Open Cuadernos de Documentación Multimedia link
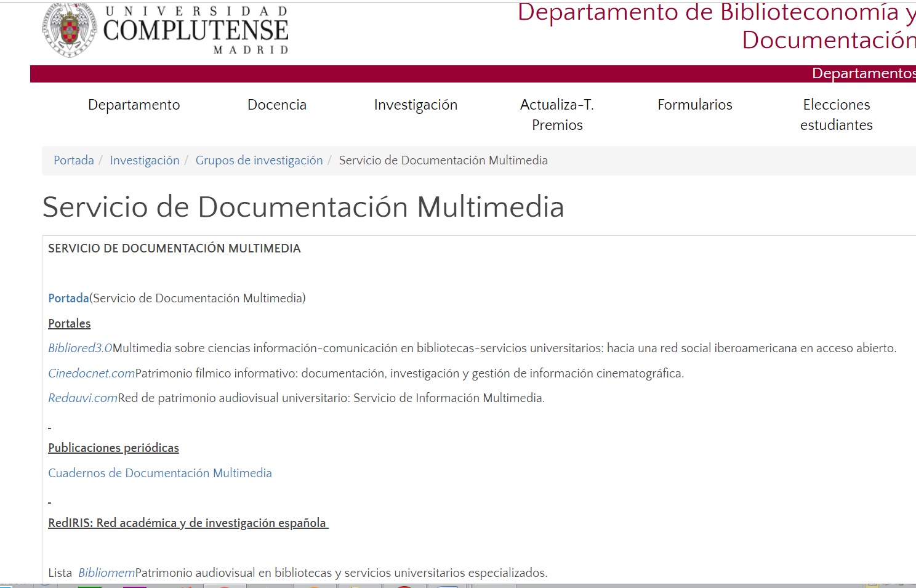 click(160, 473)
